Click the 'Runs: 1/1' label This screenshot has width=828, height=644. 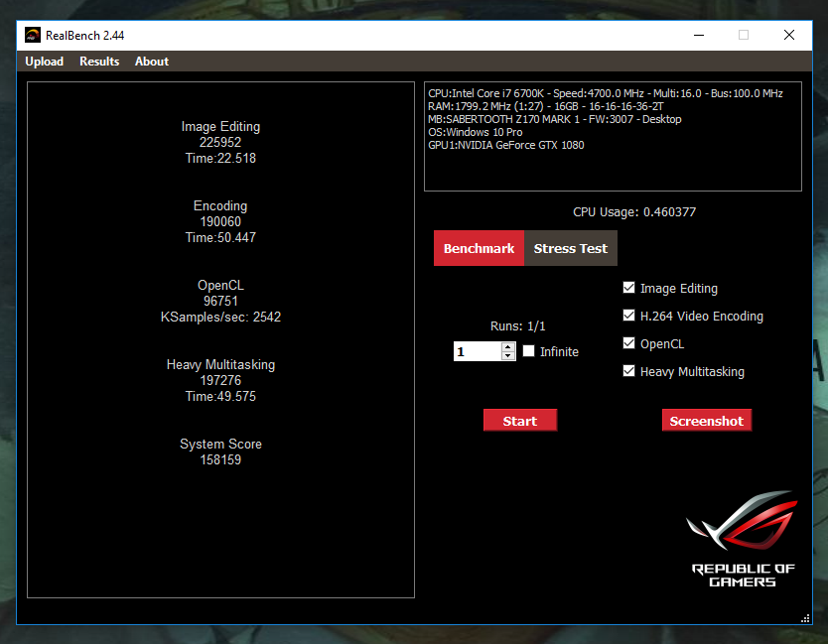point(517,326)
